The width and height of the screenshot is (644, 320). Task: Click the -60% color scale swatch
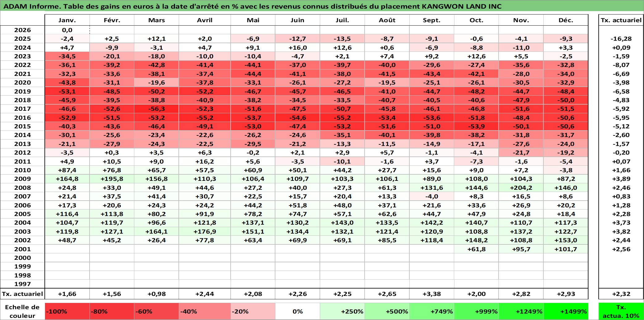[x=157, y=311]
